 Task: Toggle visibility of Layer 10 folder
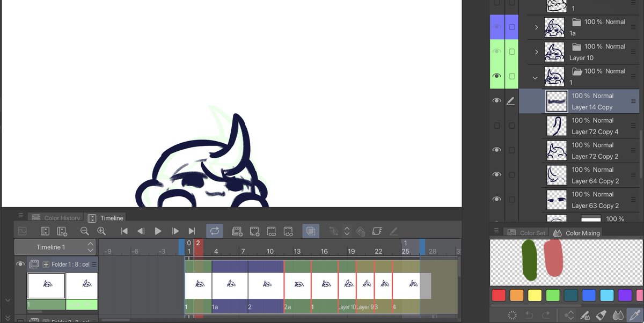[x=497, y=52]
